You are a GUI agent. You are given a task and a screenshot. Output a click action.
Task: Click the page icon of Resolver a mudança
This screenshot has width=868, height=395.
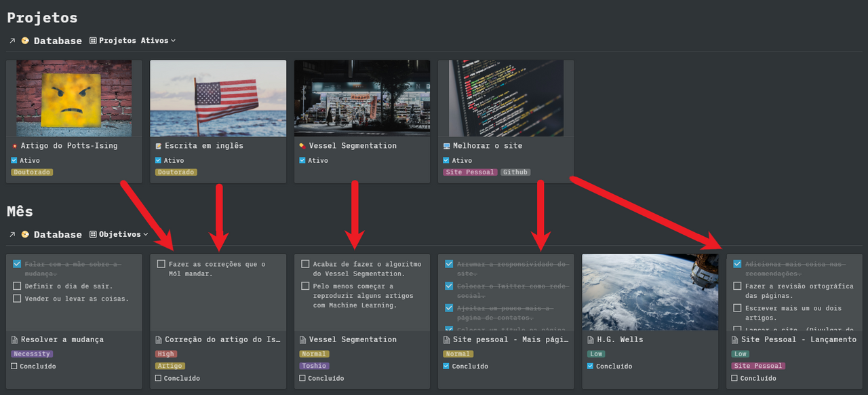(x=14, y=339)
